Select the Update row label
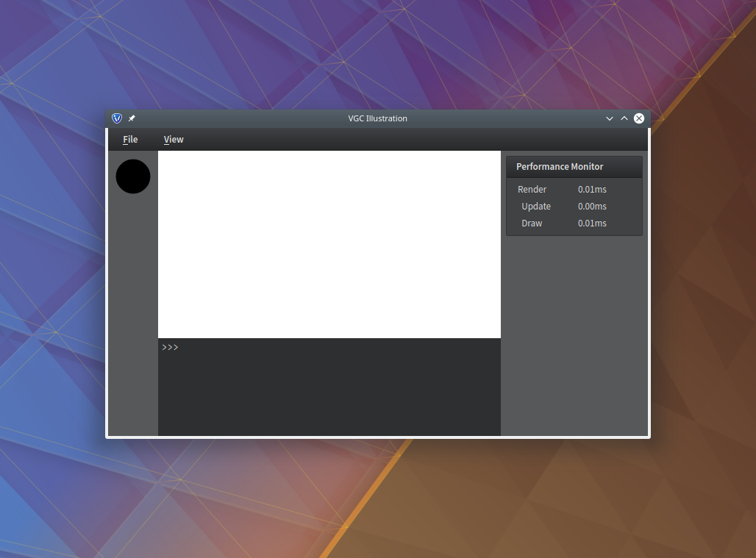Screen dimensions: 756x558 coord(536,207)
